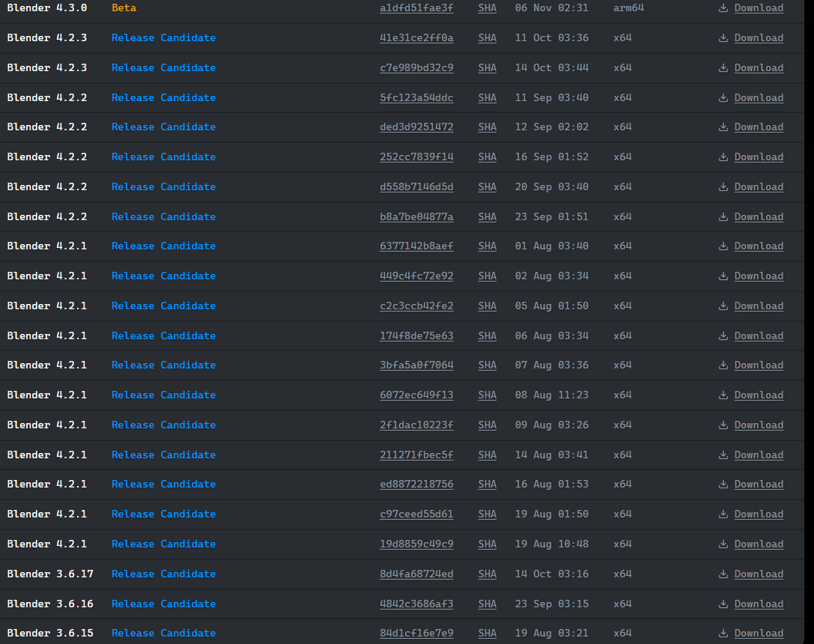Open commit hash c7e989bd32c9 link
Screen dimensions: 814x644
click(x=416, y=68)
